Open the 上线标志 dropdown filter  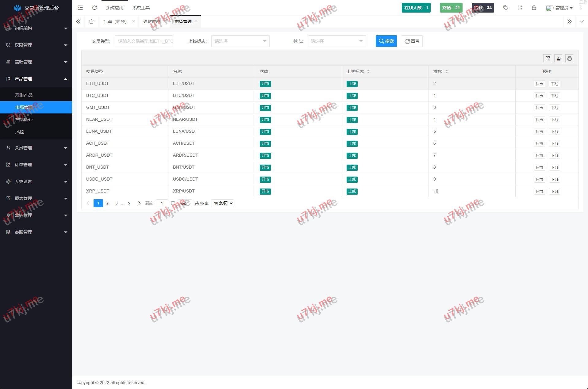[x=240, y=41]
